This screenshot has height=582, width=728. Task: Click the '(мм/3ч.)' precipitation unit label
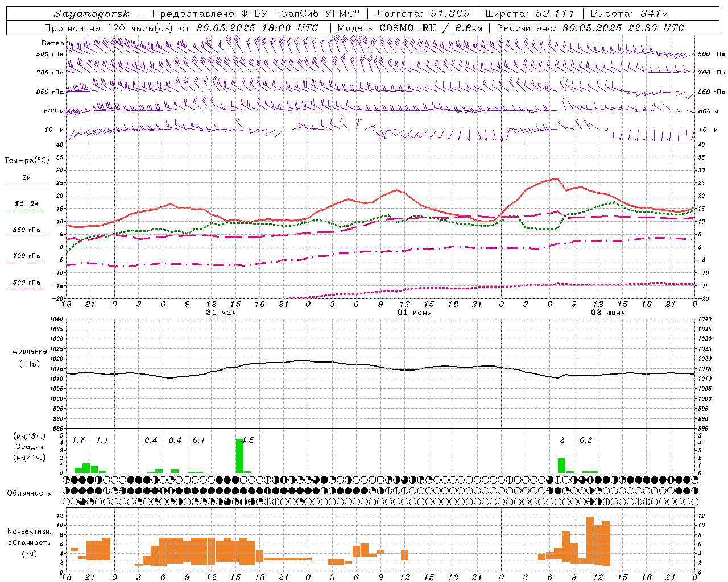pyautogui.click(x=30, y=436)
